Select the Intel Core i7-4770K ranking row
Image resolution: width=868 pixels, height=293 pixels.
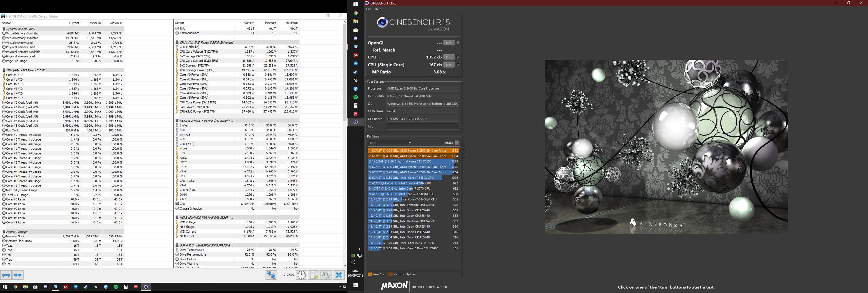tap(413, 183)
